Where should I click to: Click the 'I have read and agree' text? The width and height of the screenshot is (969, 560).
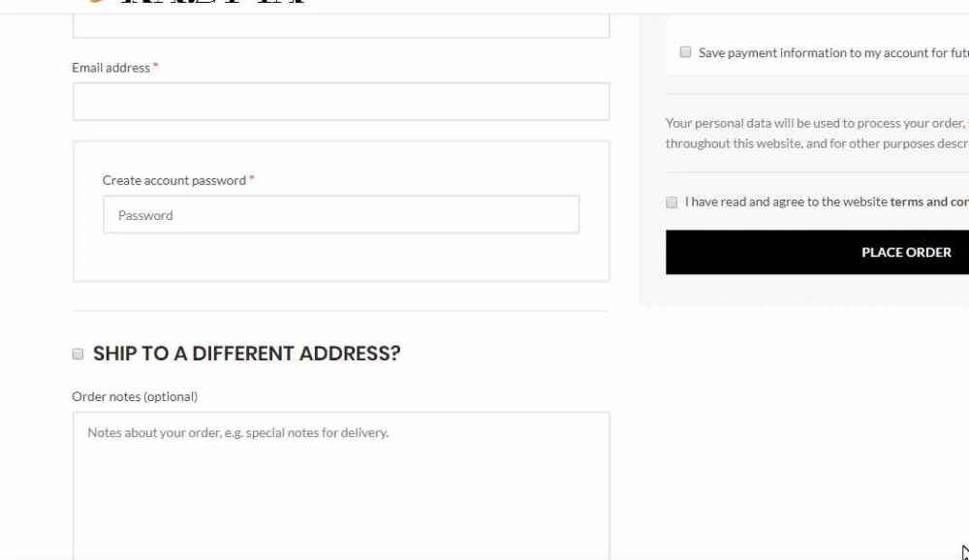coord(786,202)
